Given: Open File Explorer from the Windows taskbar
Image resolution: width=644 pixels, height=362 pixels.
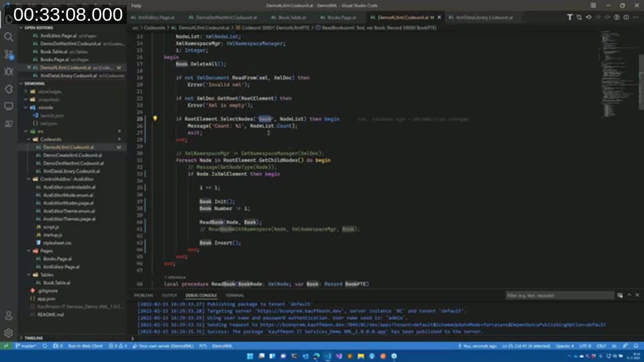Looking at the screenshot, I should coord(361,356).
